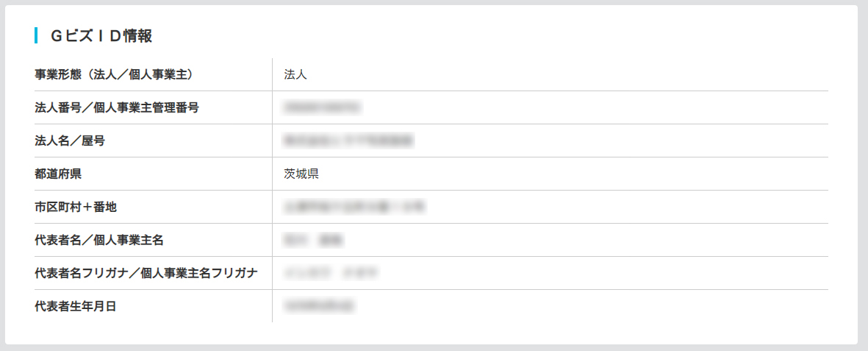Screen dimensions: 868x351
Task: Click the blurred representative name value
Action: pyautogui.click(x=314, y=240)
